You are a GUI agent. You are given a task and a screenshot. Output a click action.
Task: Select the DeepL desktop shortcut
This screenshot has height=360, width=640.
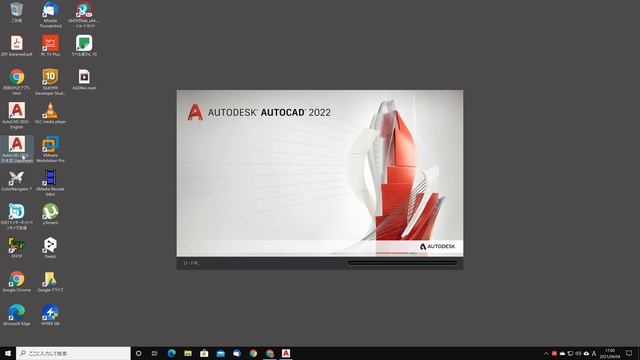click(x=50, y=248)
